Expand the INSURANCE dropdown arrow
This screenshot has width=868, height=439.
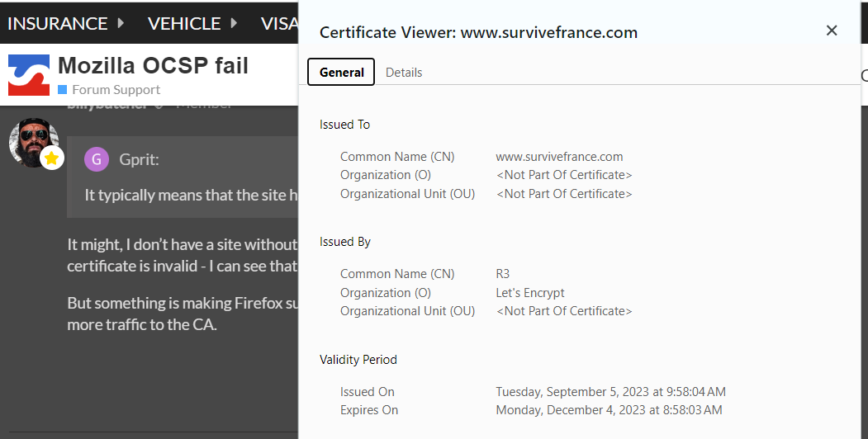(121, 23)
